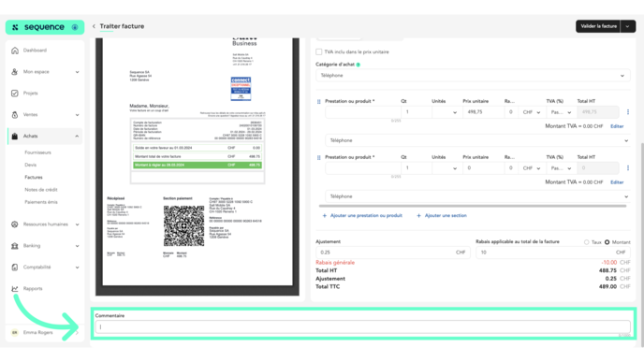Click the horizontal scrollbar below product rows
This screenshot has height=362, width=644.
pyautogui.click(x=473, y=206)
